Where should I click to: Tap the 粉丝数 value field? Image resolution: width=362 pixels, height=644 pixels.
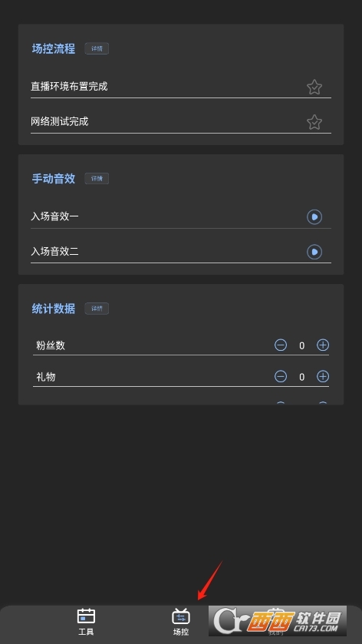[301, 345]
